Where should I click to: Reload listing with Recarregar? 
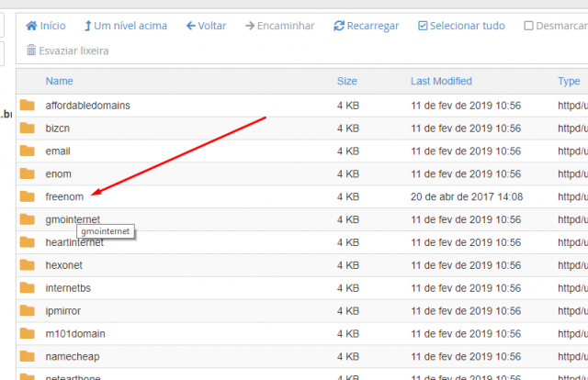[x=367, y=26]
